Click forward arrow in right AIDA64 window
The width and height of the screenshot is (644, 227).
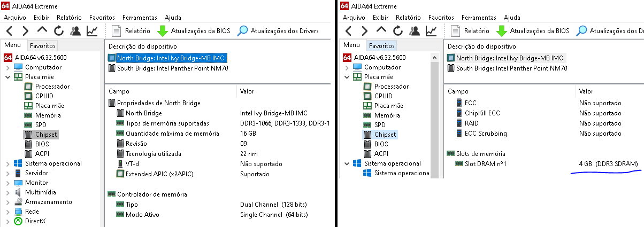click(365, 31)
